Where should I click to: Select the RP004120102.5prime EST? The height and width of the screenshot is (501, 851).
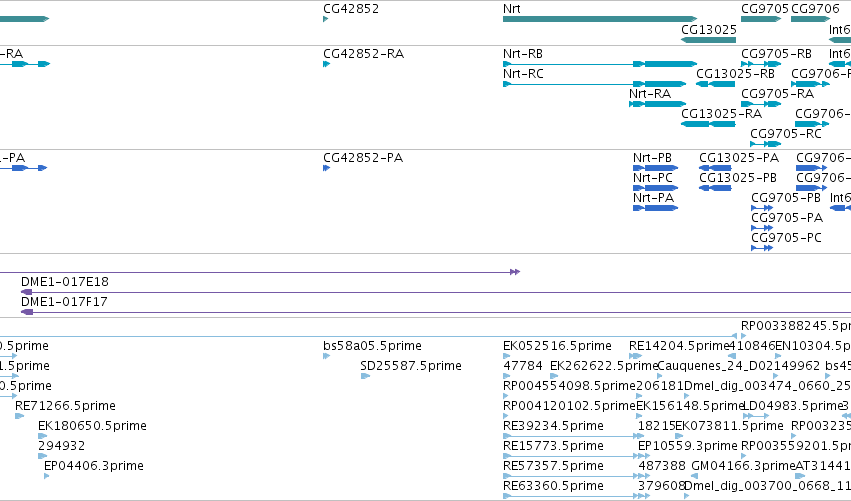(506, 416)
